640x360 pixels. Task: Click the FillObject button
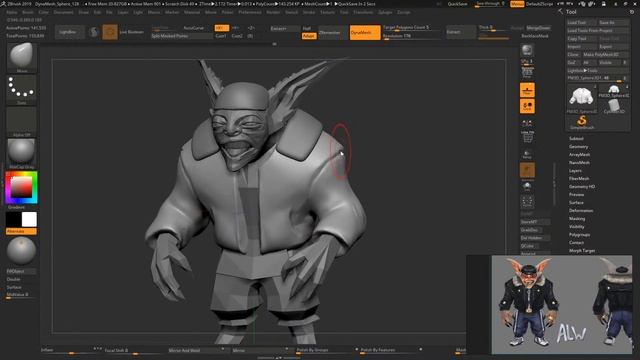(x=21, y=271)
